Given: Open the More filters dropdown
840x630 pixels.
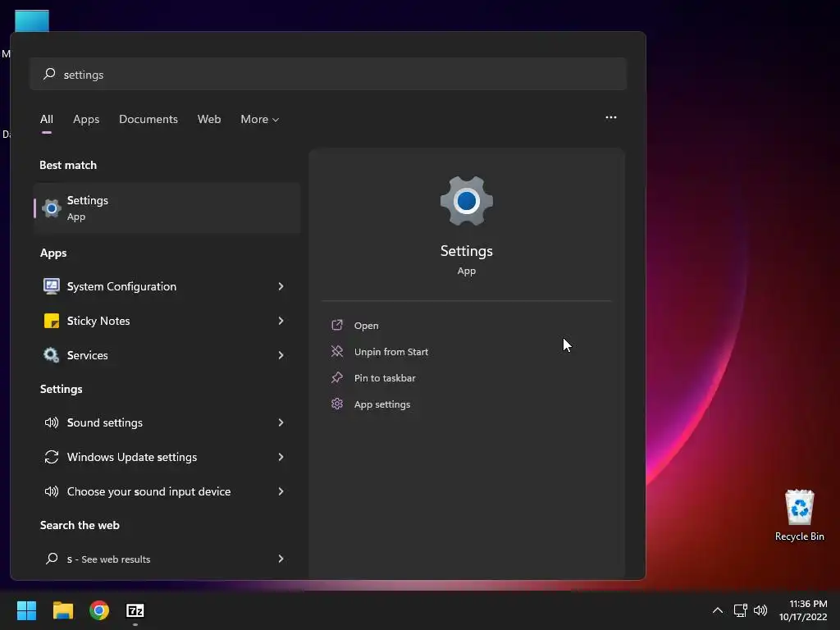Looking at the screenshot, I should pos(260,119).
